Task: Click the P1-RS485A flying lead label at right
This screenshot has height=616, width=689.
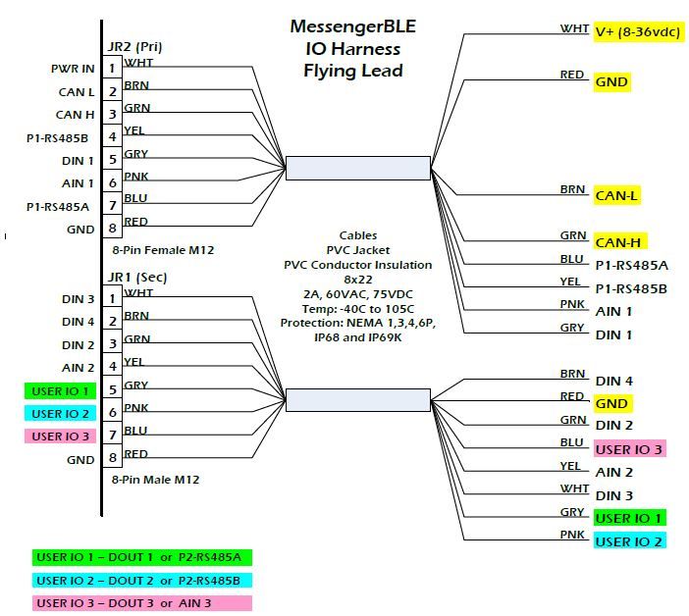Action: (x=631, y=266)
